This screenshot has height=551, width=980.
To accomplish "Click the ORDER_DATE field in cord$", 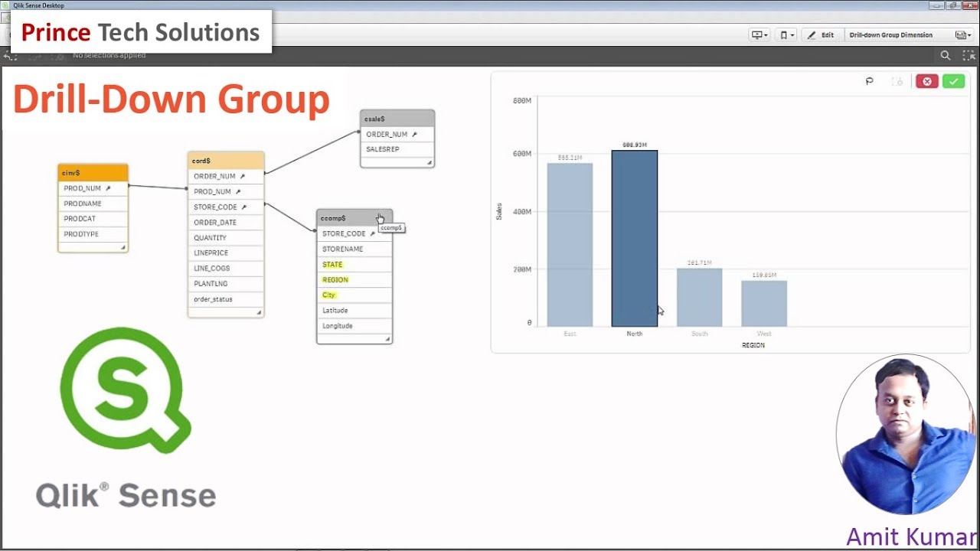I will coord(226,223).
